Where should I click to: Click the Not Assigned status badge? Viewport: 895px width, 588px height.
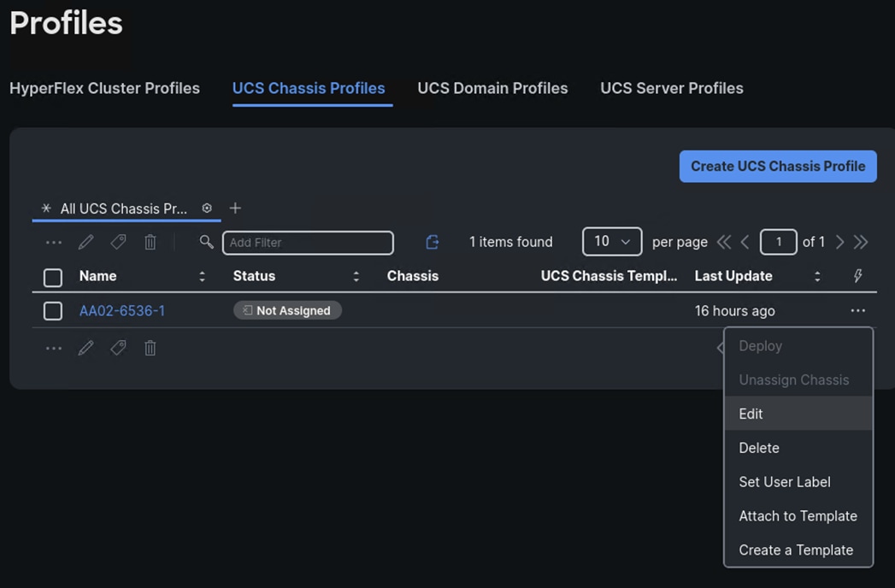click(287, 310)
